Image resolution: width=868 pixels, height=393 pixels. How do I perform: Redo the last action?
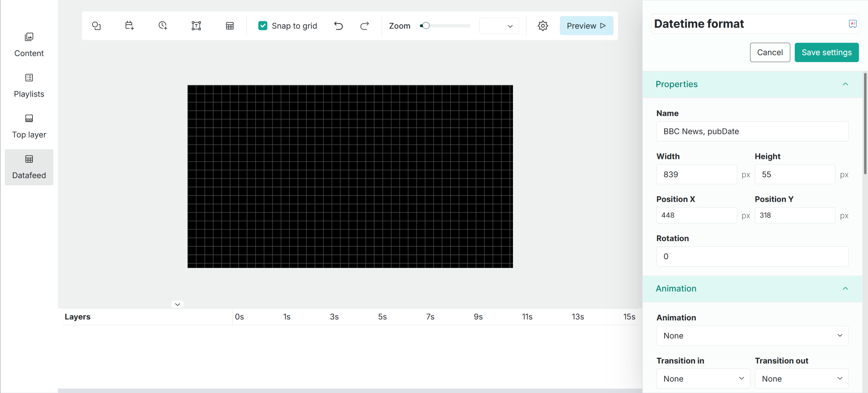(364, 26)
